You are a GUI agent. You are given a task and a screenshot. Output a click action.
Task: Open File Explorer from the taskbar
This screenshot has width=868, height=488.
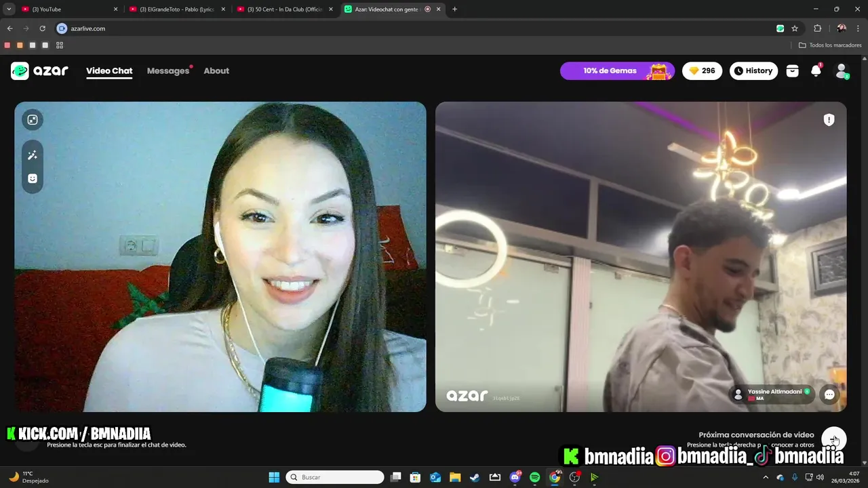coord(455,477)
